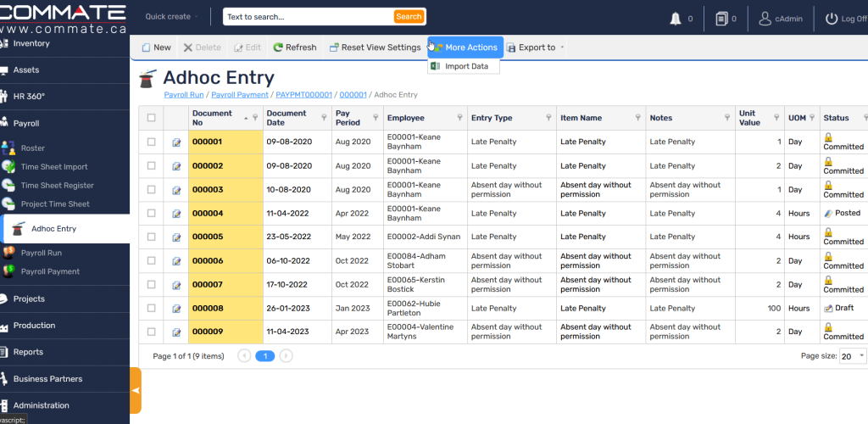The height and width of the screenshot is (424, 868).
Task: Collapse the Payroll sidebar section
Action: [x=64, y=124]
